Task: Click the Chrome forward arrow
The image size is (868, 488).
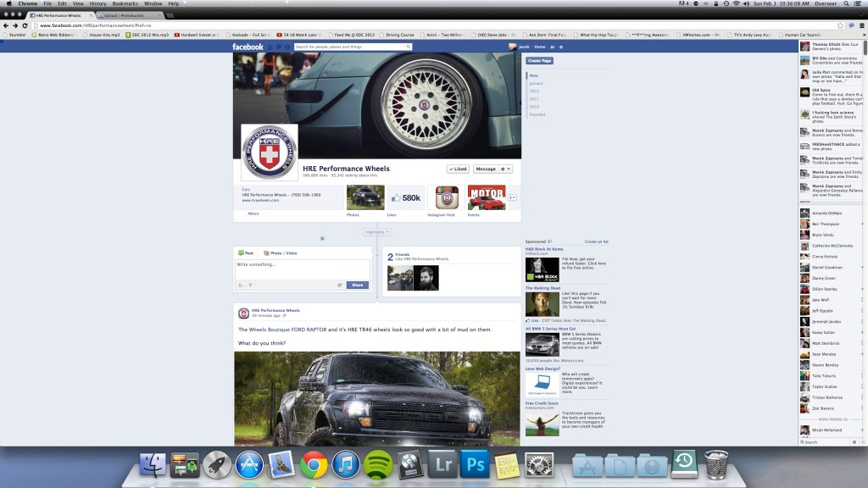Action: [15, 25]
